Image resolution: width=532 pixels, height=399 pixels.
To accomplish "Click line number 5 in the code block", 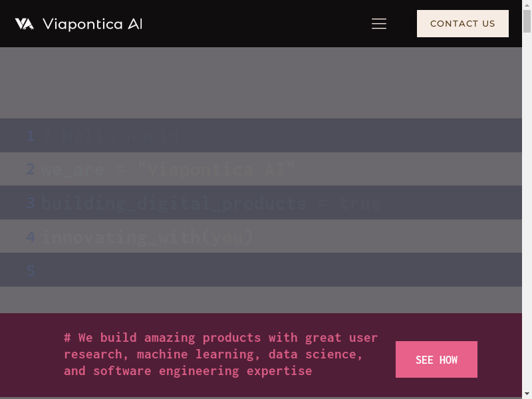I will click(30, 271).
